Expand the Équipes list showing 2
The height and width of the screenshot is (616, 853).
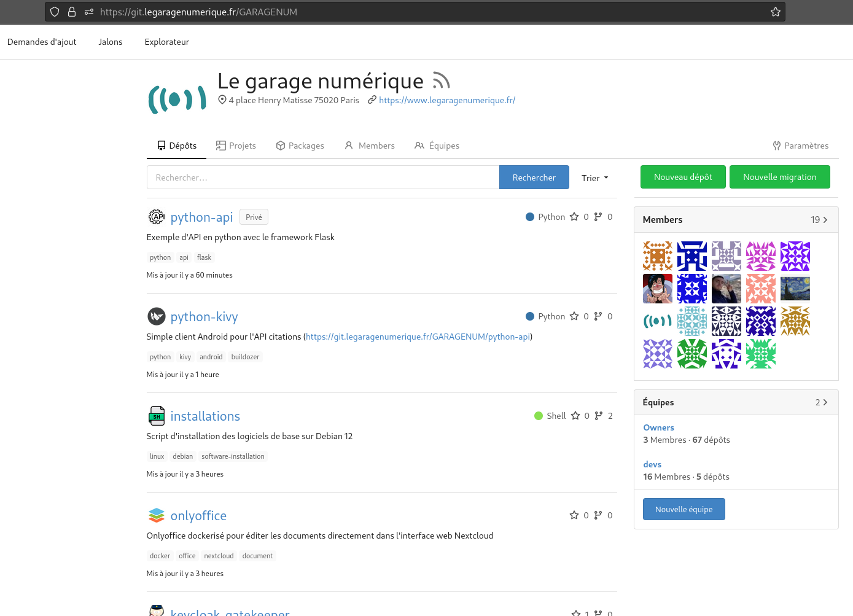pyautogui.click(x=821, y=402)
